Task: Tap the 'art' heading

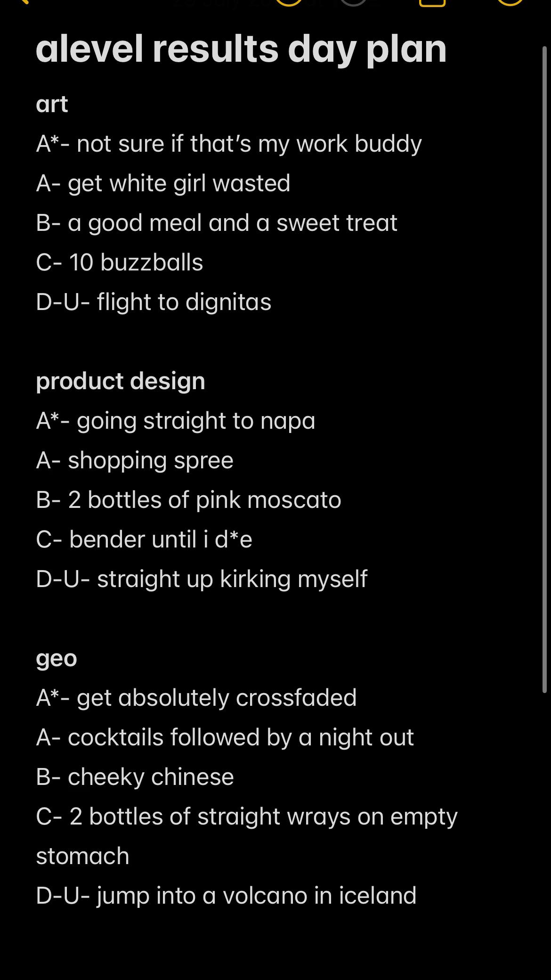Action: pyautogui.click(x=52, y=104)
